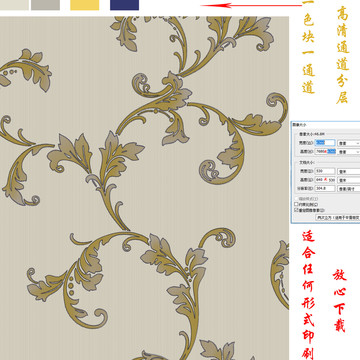360x360 pixels.
Task: Open the resolution unit dropdown
Action: [x=349, y=189]
